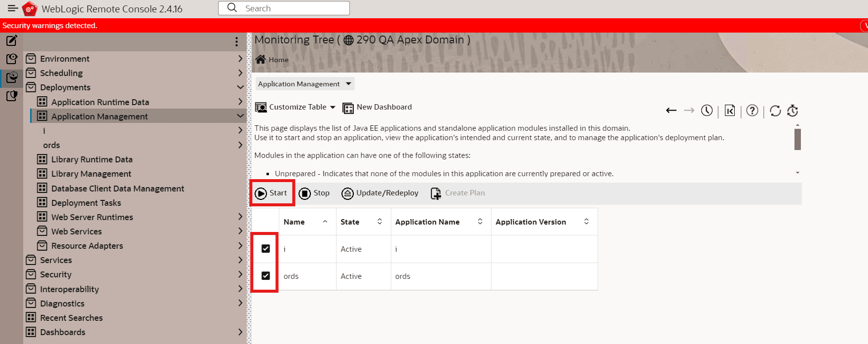Click the Search input field
The height and width of the screenshot is (344, 868).
(284, 8)
